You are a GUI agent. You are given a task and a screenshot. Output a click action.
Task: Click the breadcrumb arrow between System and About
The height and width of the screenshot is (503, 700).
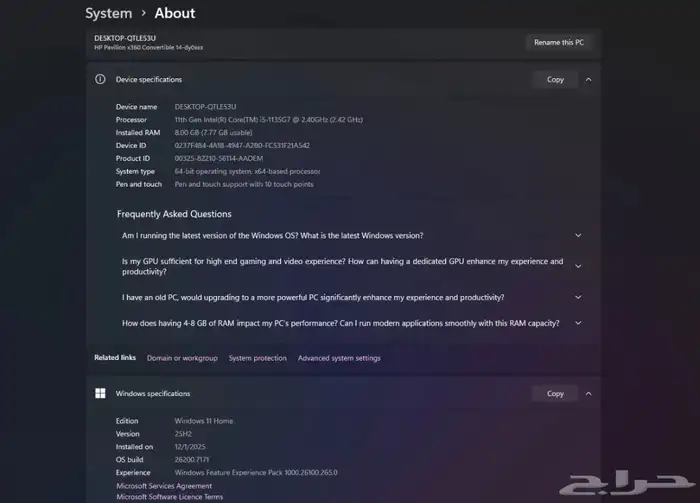143,13
